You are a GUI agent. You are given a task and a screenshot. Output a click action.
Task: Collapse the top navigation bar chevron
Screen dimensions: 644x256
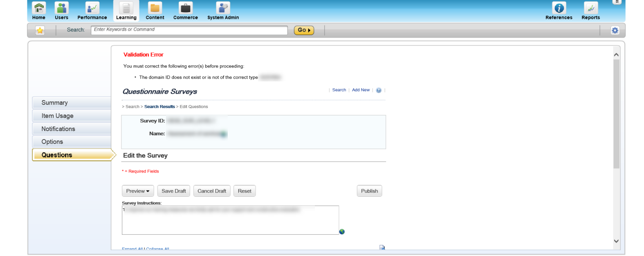click(617, 2)
